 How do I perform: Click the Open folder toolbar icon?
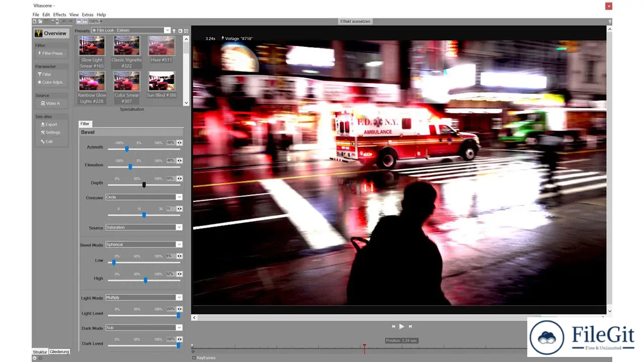pos(40,21)
